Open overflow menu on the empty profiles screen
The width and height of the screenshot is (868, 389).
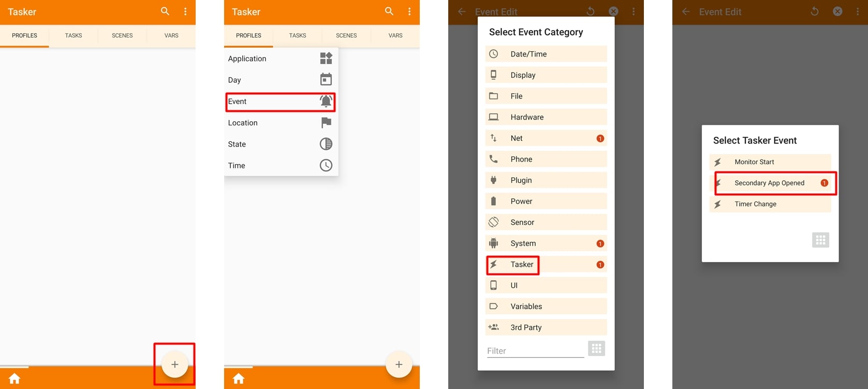tap(185, 11)
